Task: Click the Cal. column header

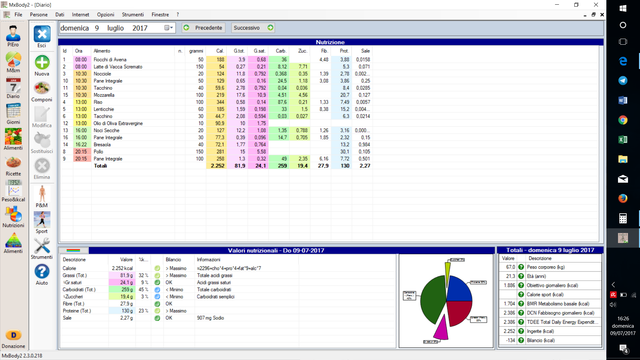Action: tap(220, 51)
